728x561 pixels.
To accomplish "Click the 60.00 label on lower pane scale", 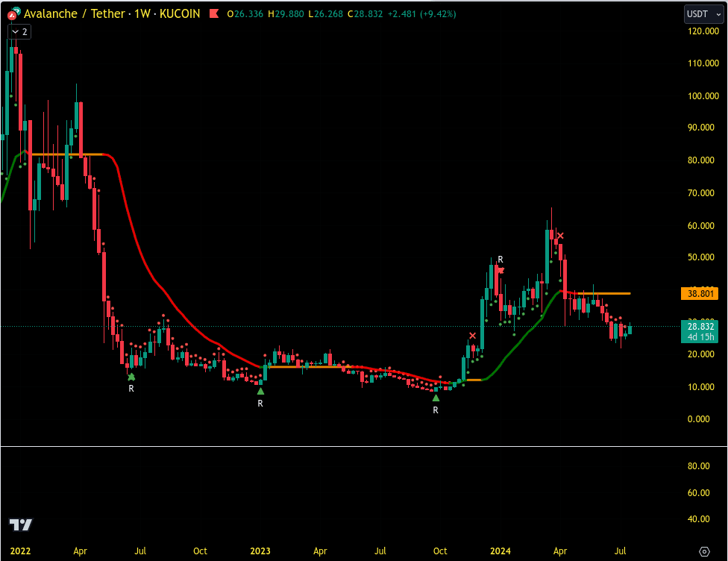I will (698, 492).
